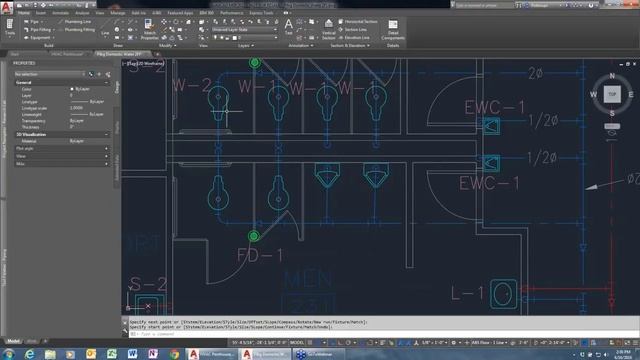Click the Material ByLayer value
Viewport: 640px width, 360px height.
point(76,141)
